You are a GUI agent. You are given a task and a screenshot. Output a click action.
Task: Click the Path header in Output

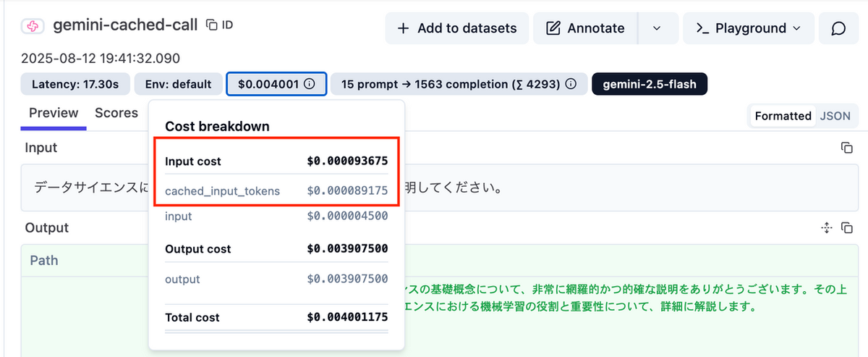[44, 260]
